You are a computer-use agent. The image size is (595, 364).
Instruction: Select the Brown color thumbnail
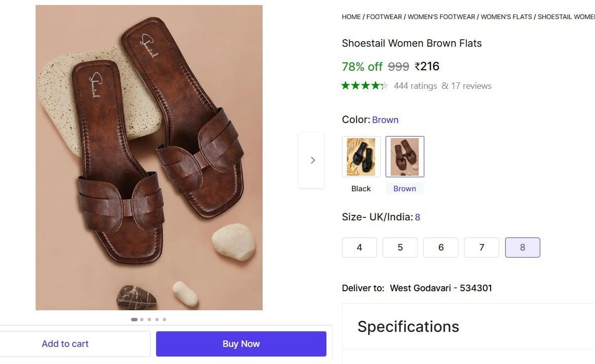405,157
